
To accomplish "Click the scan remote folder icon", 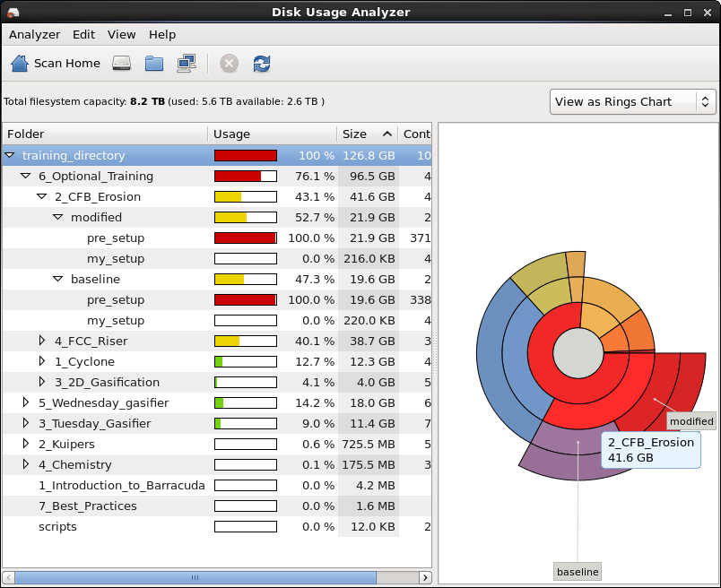I will 187,64.
